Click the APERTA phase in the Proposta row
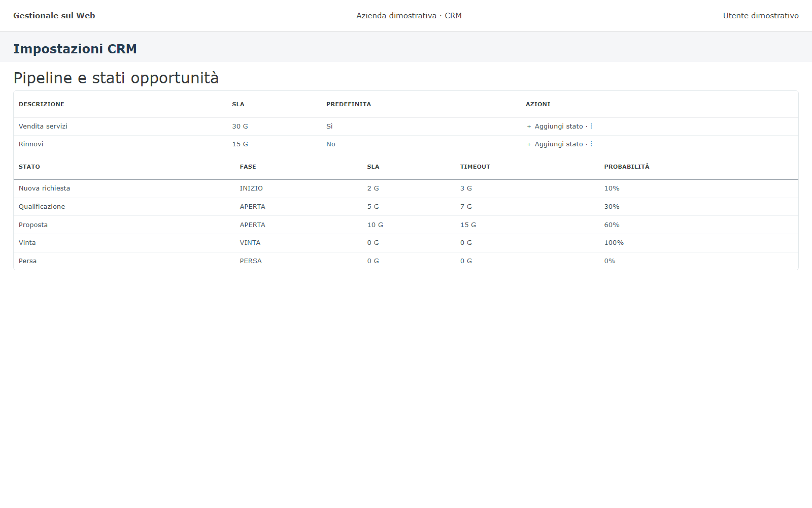 [x=253, y=225]
